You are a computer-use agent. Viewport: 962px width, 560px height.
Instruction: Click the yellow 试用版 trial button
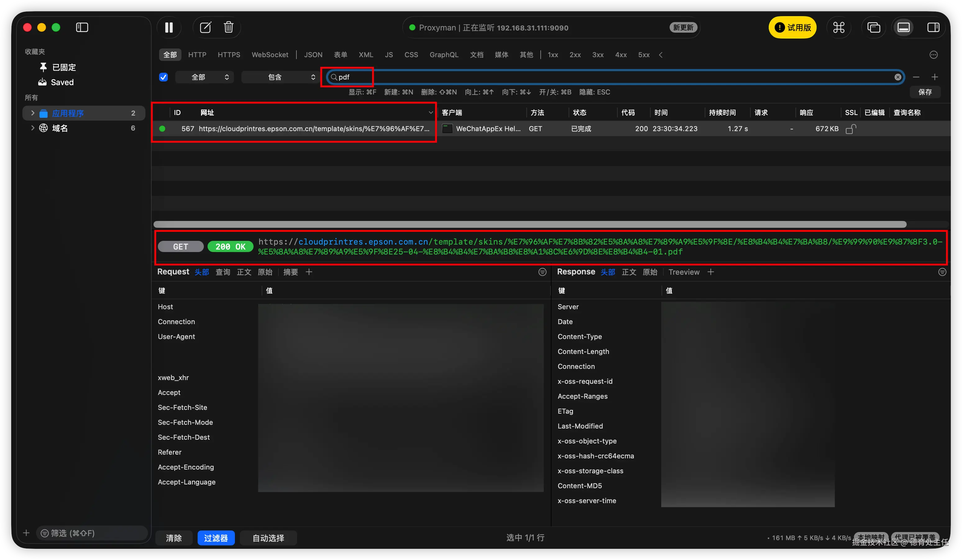coord(793,27)
